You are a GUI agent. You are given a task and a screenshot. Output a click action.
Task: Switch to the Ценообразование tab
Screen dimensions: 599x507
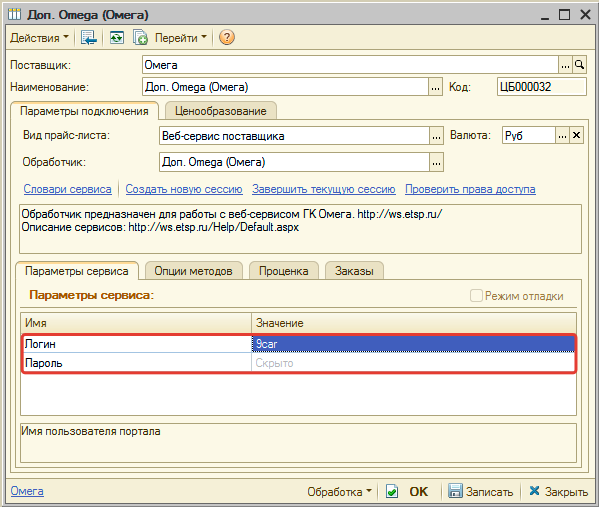point(220,111)
